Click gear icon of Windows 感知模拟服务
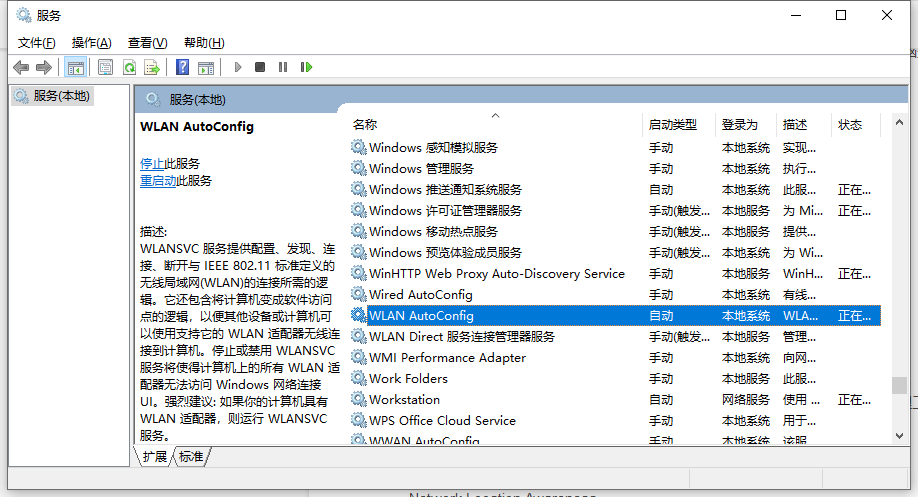The height and width of the screenshot is (497, 918). tap(358, 147)
